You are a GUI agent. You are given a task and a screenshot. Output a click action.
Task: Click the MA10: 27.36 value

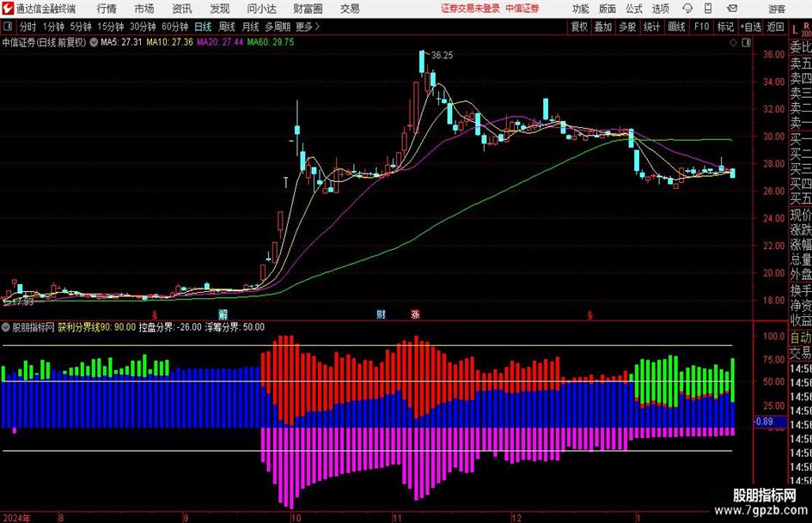point(170,42)
